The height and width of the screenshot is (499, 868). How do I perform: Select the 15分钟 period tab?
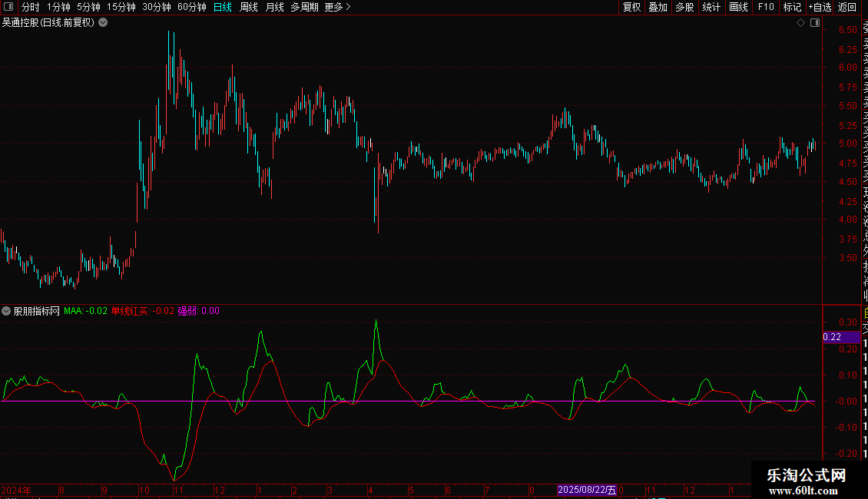(121, 7)
